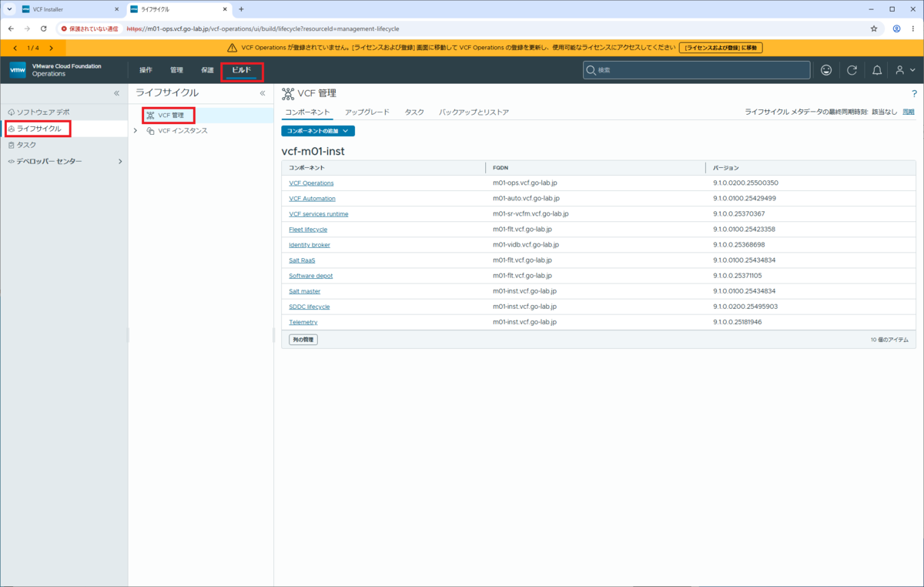
Task: Open VCF Automation component link
Action: [x=312, y=199]
